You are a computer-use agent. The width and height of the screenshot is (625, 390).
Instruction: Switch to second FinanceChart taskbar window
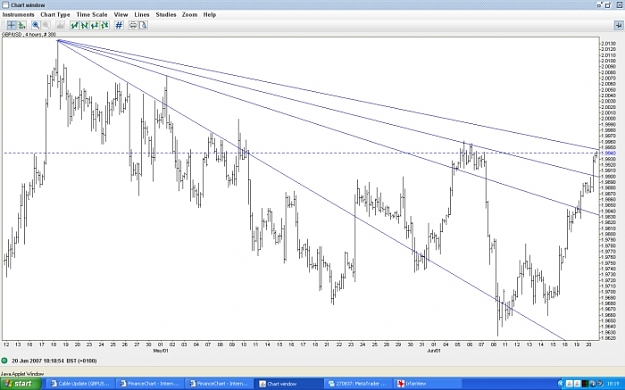[x=220, y=384]
